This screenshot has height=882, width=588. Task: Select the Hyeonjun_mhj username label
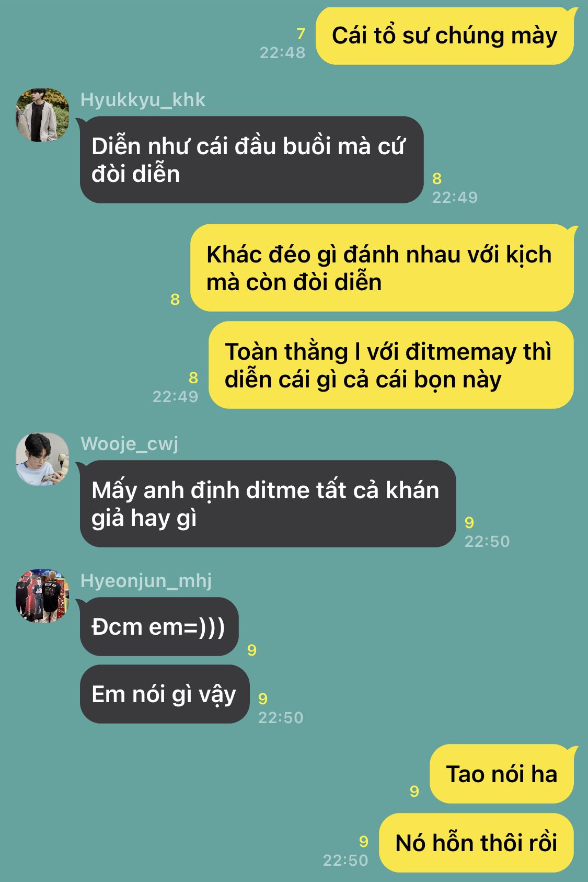pos(146,581)
